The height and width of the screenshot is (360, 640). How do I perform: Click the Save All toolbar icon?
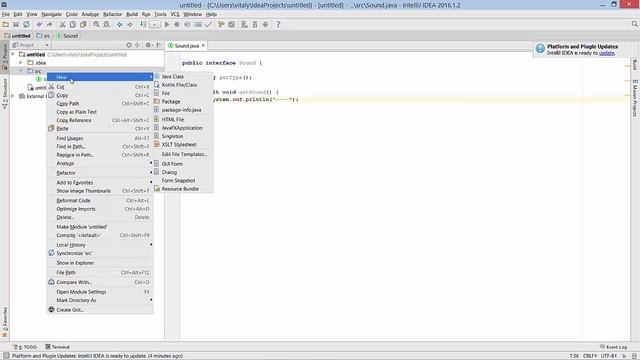pos(16,24)
